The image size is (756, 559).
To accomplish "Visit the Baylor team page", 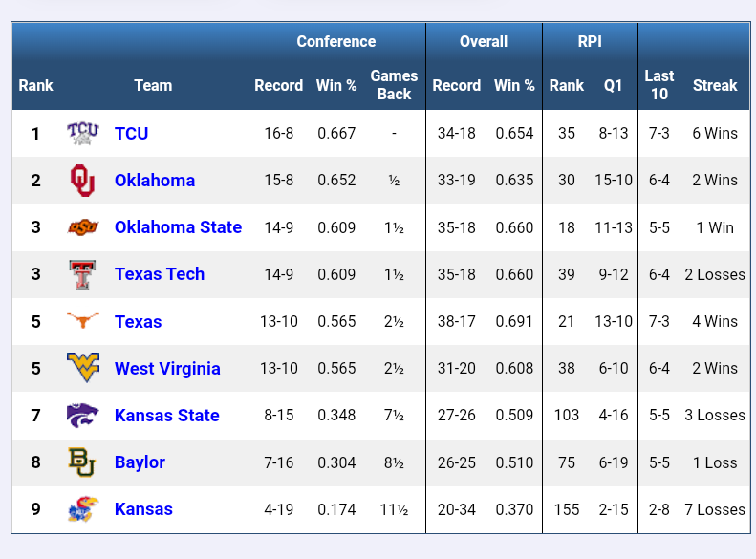I will (x=140, y=462).
